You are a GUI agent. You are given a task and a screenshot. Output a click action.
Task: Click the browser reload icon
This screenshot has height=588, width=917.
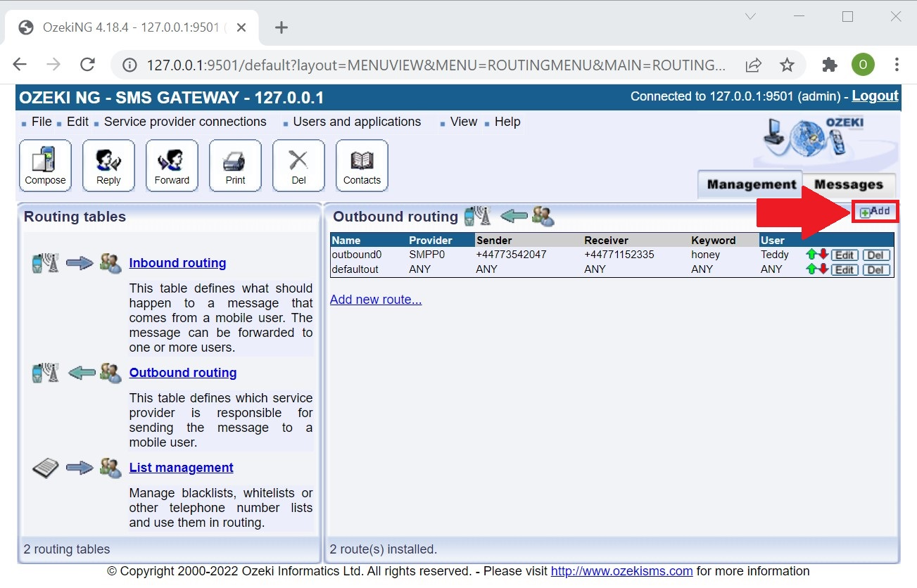(x=87, y=65)
